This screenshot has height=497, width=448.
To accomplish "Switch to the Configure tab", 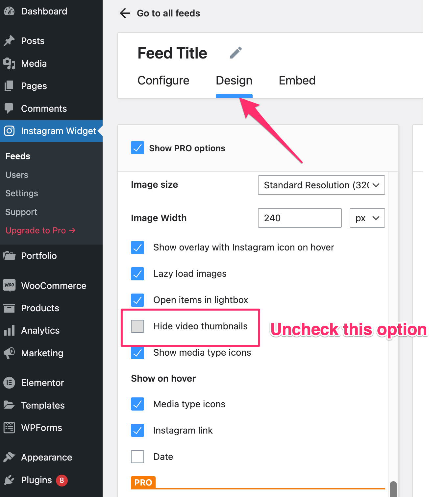I will click(x=163, y=81).
